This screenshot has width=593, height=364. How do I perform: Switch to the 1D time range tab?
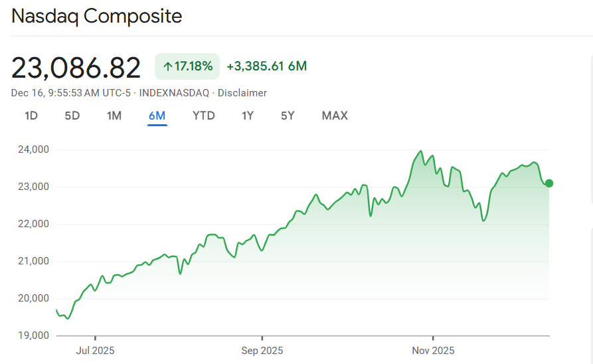point(31,116)
